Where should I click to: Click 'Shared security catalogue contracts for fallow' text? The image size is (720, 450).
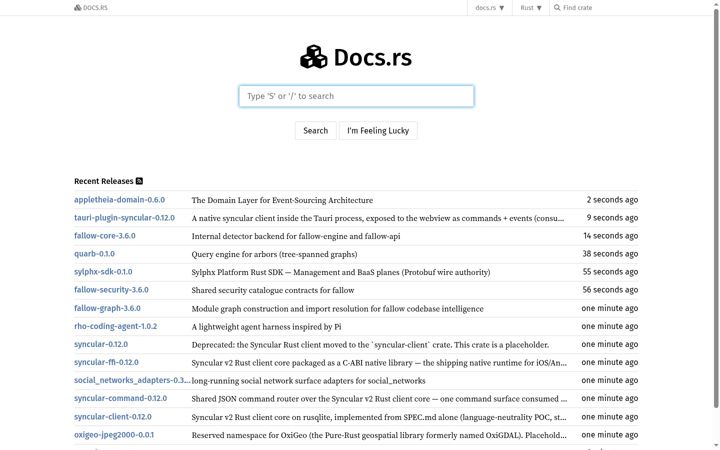(273, 291)
